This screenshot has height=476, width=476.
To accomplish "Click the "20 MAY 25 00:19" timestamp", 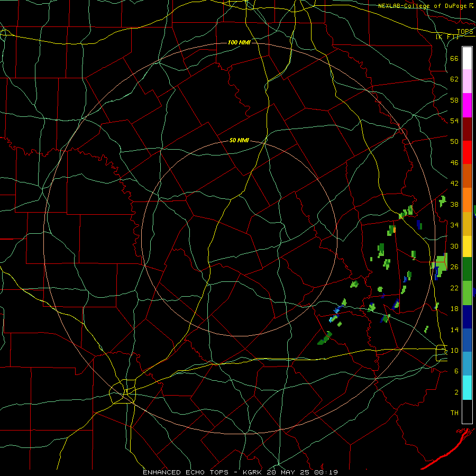I will point(302,472).
